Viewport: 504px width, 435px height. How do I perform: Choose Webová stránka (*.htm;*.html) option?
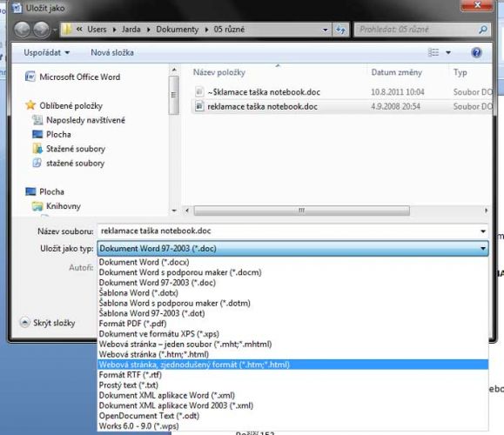292,354
